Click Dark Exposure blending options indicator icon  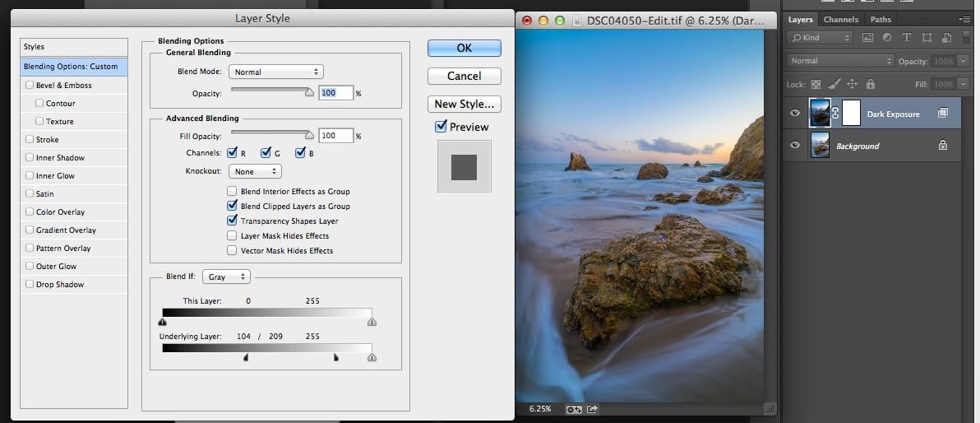942,114
